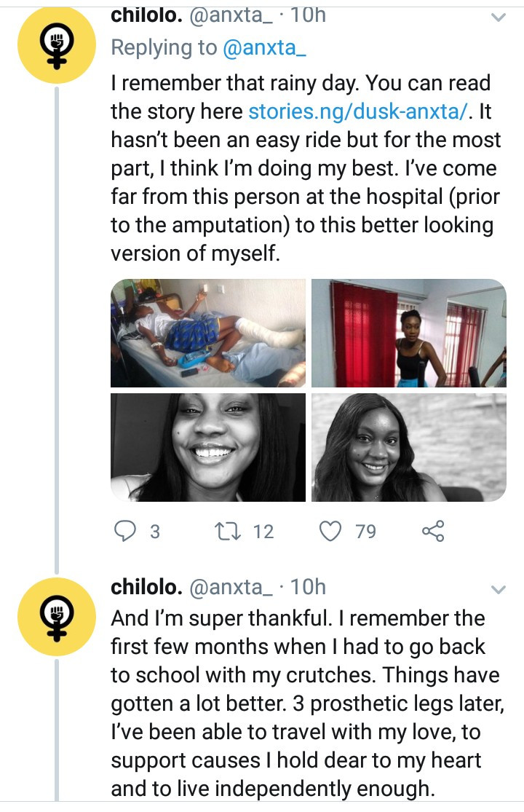The image size is (524, 812).
Task: Tap @anxta_ in the "Replying to" line
Action: [x=264, y=48]
